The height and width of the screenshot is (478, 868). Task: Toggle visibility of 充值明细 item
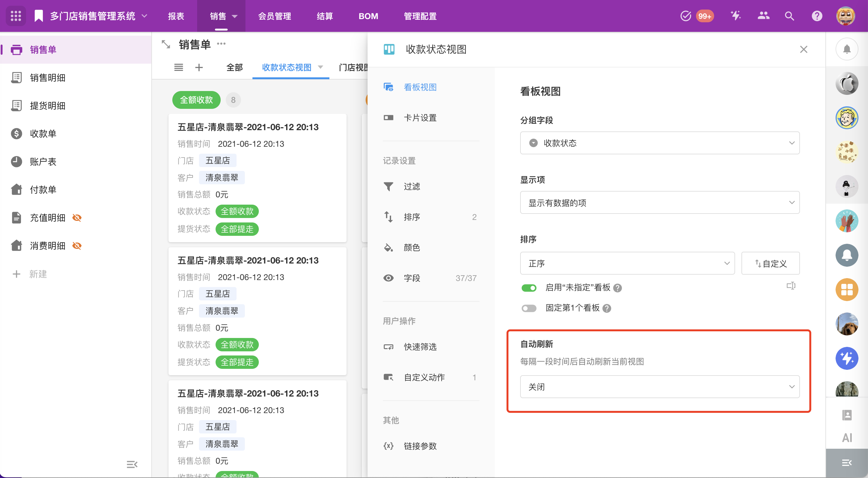(x=77, y=218)
